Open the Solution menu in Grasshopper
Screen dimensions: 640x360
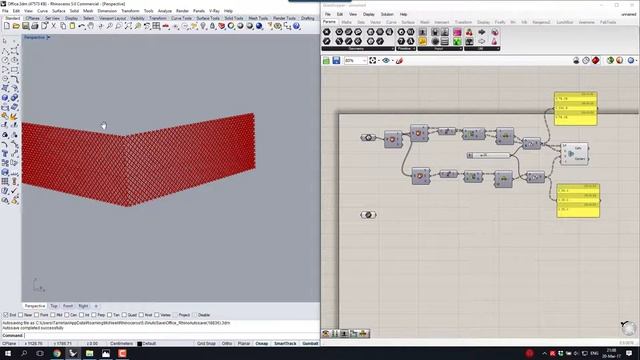point(387,14)
